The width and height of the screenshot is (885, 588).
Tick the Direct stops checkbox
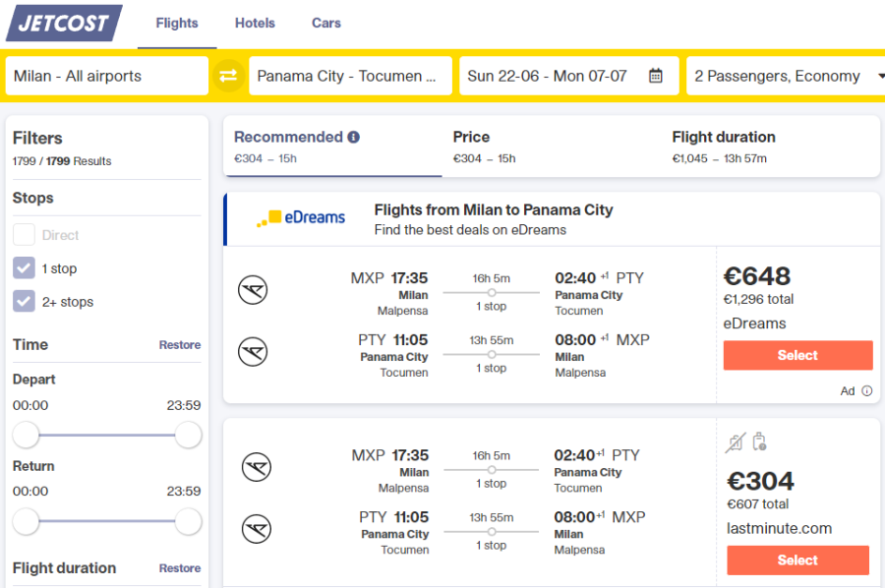click(x=24, y=235)
